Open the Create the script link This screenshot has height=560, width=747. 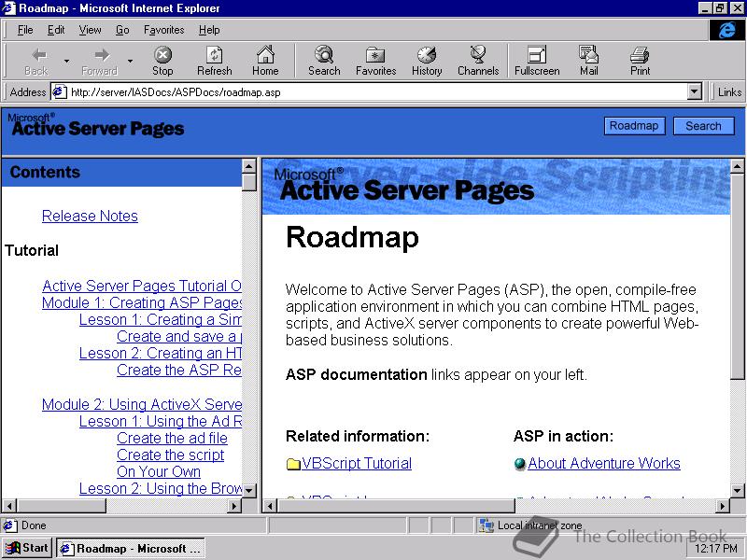tap(171, 455)
